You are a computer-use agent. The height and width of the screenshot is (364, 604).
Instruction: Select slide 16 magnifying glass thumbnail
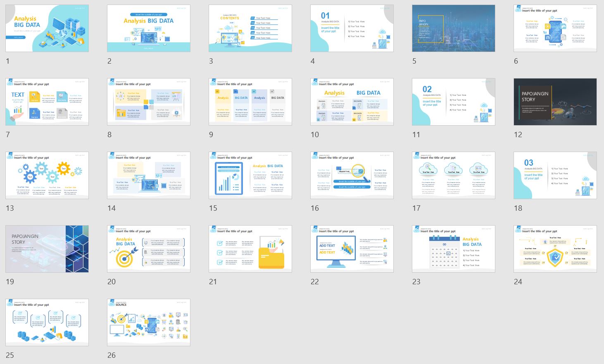point(352,175)
